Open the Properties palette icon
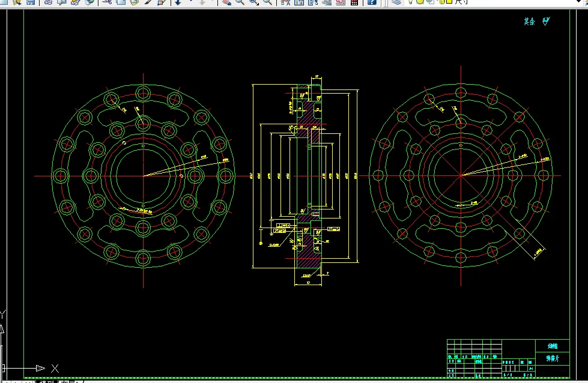 (x=285, y=2)
